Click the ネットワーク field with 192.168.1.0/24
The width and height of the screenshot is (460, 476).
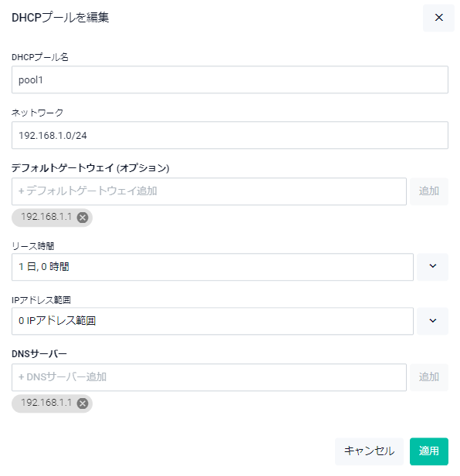(230, 135)
